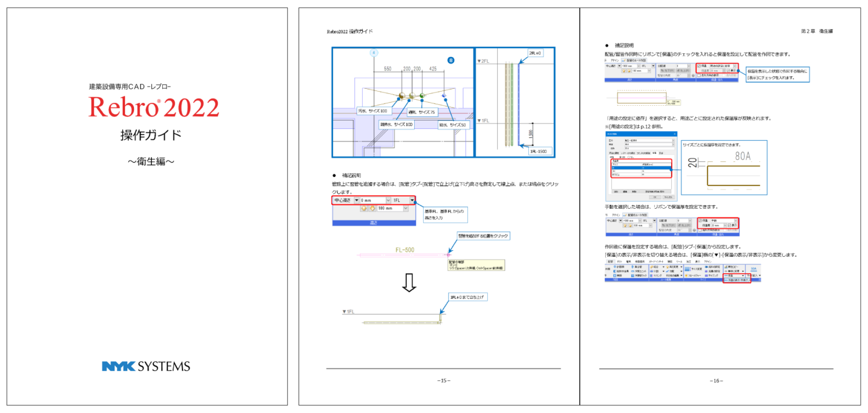Click the Rebro 2022 title on cover
868x413 pixels.
154,107
